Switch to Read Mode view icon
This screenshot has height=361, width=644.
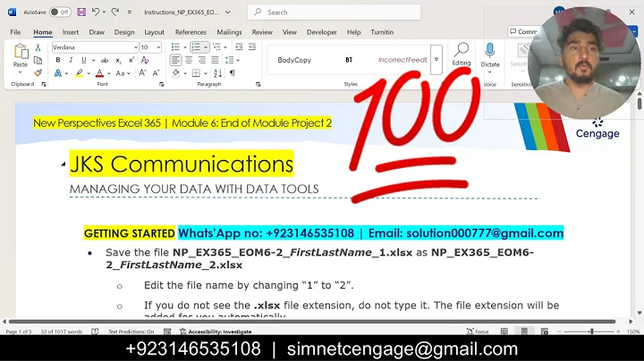point(504,332)
